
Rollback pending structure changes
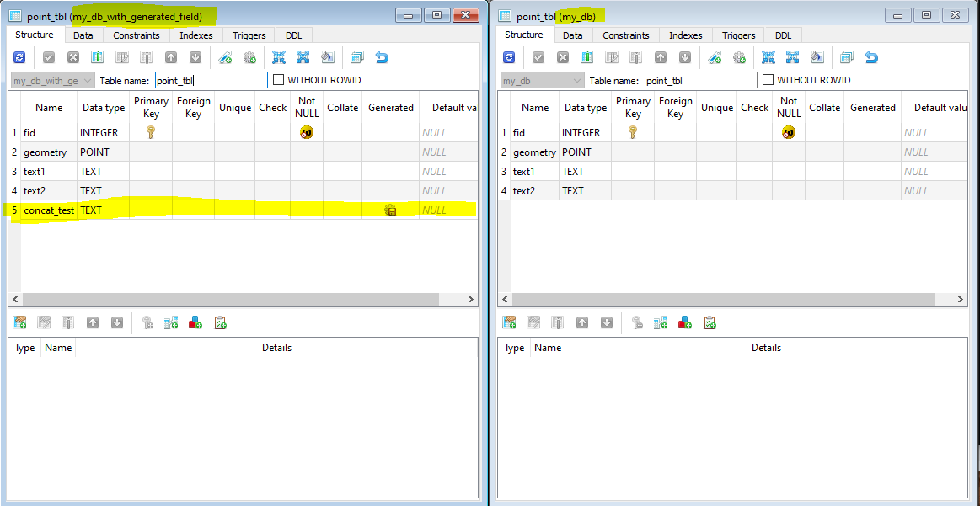(x=72, y=56)
